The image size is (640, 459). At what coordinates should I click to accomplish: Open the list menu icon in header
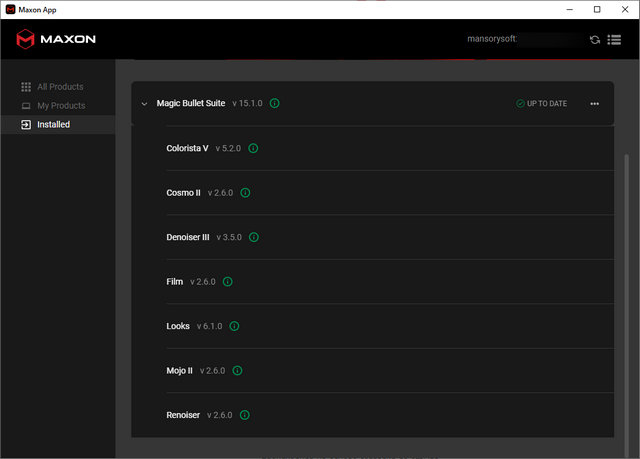pyautogui.click(x=613, y=40)
